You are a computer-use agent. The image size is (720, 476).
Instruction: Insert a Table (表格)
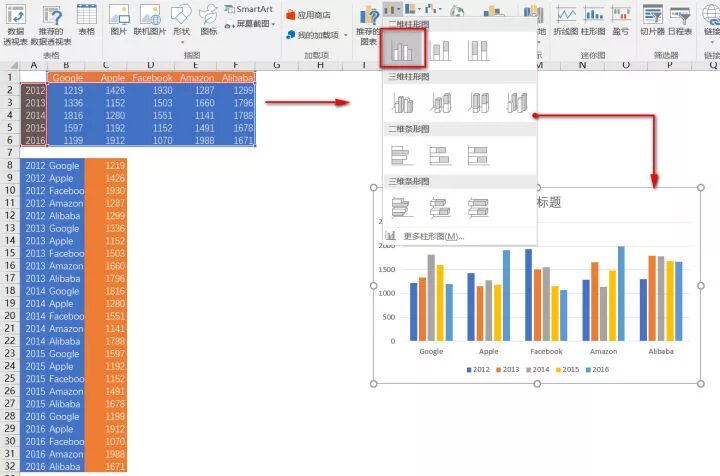pos(86,21)
